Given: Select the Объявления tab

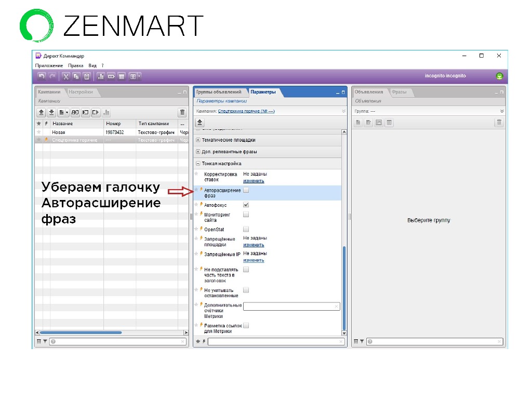Looking at the screenshot, I should [x=369, y=91].
